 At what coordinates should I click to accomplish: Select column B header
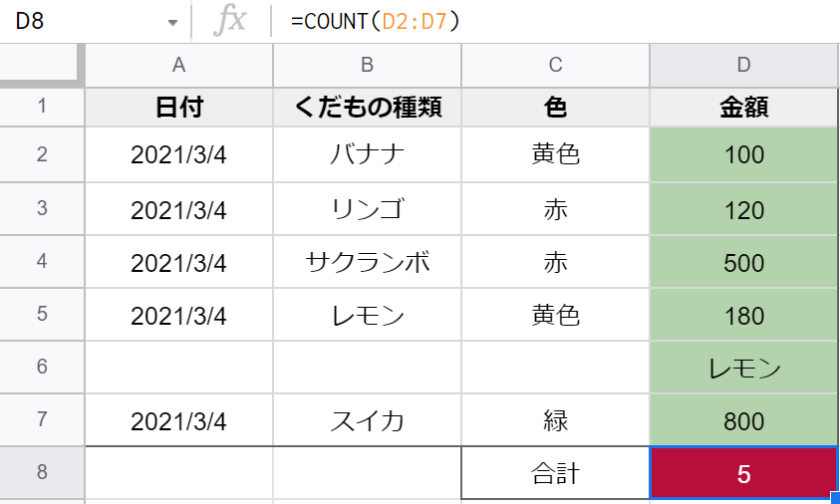pyautogui.click(x=367, y=66)
